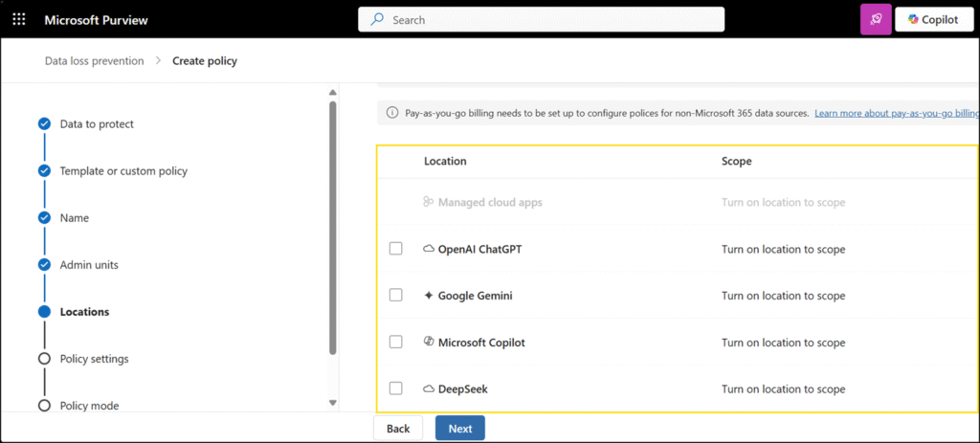Select the DeepSeek location checkbox
980x443 pixels.
pos(396,388)
